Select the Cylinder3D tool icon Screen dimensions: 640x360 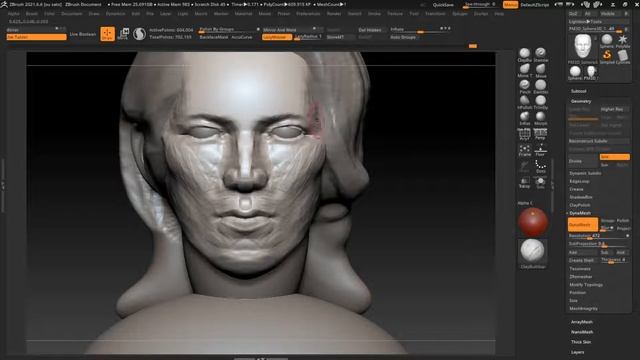(623, 56)
